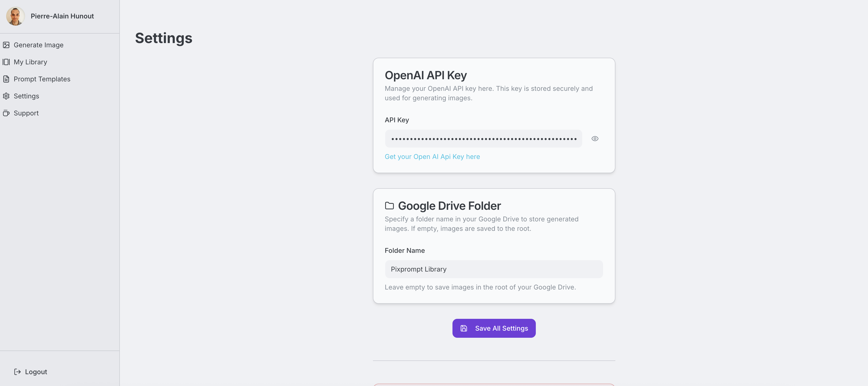The height and width of the screenshot is (386, 868).
Task: Open Prompt Templates in sidebar
Action: 42,79
